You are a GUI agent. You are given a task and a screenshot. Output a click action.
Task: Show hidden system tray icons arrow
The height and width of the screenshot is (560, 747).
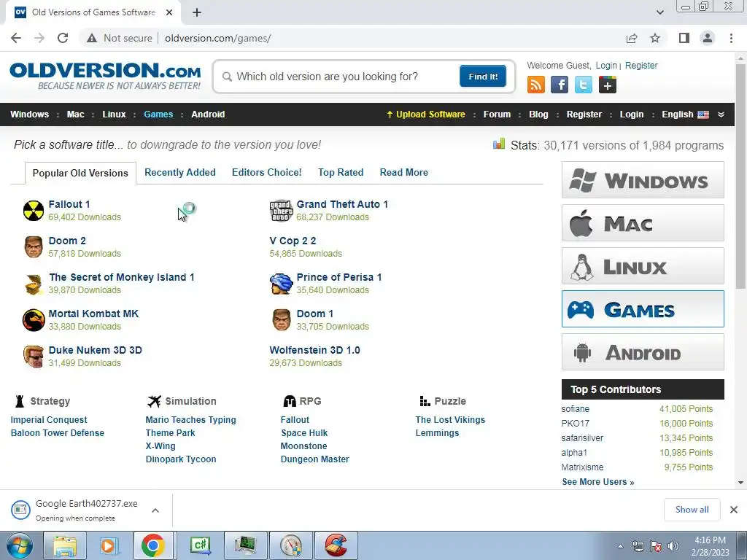click(x=620, y=546)
